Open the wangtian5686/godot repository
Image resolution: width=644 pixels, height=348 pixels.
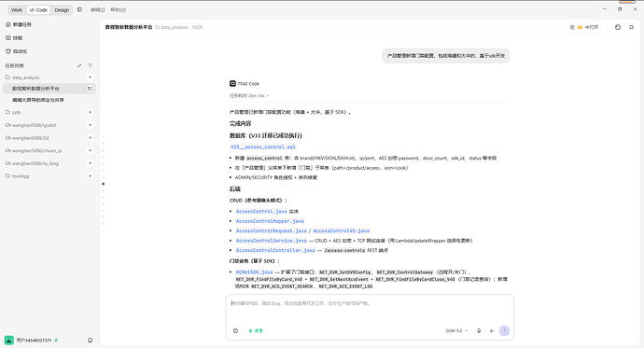31,125
